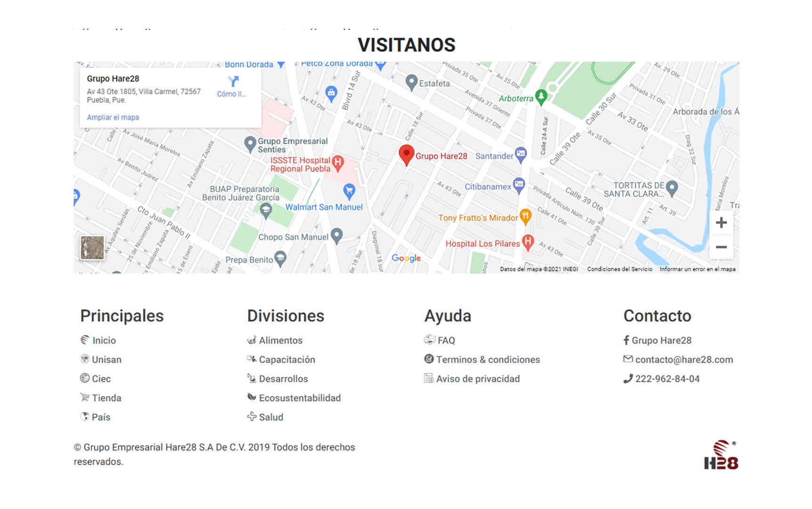
Task: Open the Tienda footer link
Action: [106, 398]
